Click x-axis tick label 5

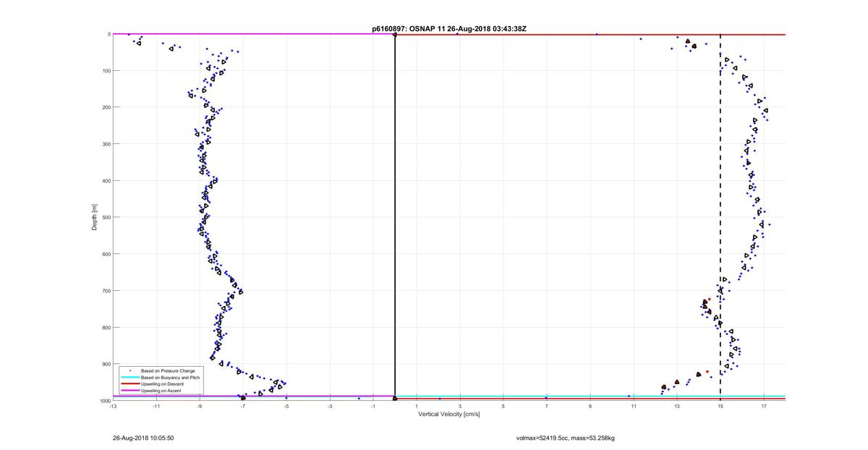(x=503, y=405)
